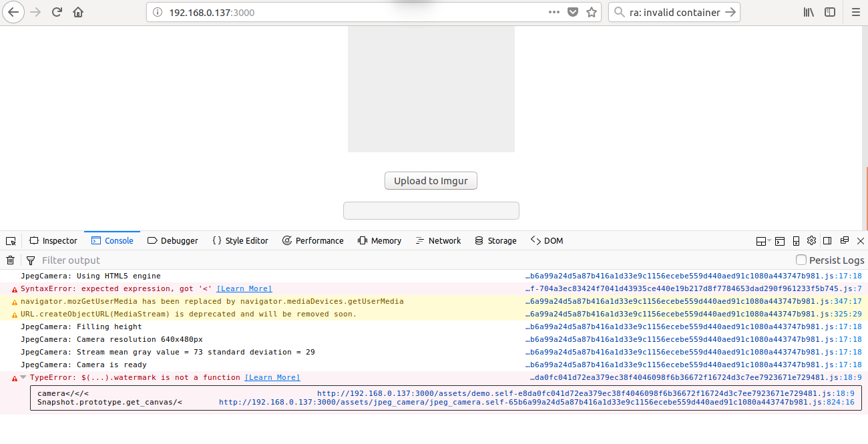Open console filter options funnel icon
Viewport: 868px width, 444px height.
tap(31, 260)
